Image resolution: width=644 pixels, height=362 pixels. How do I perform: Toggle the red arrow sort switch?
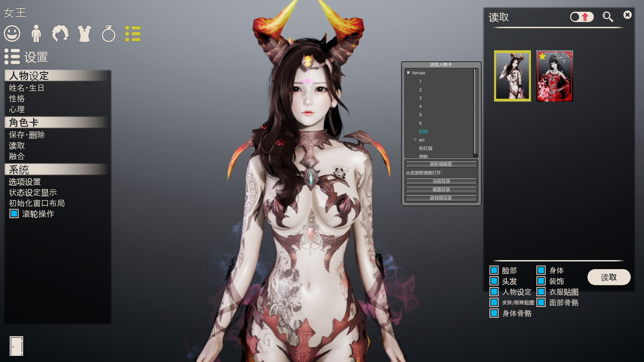point(582,17)
